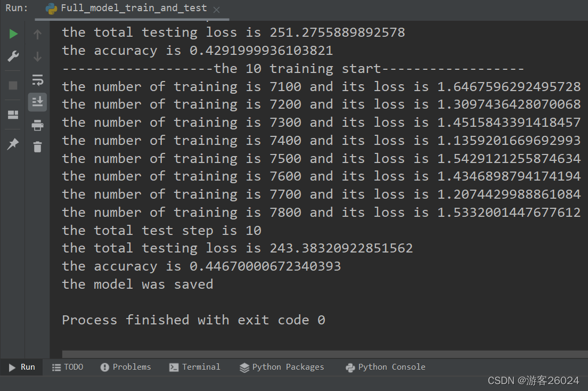Viewport: 588px width, 391px height.
Task: Click the restore layout icon
Action: point(13,115)
